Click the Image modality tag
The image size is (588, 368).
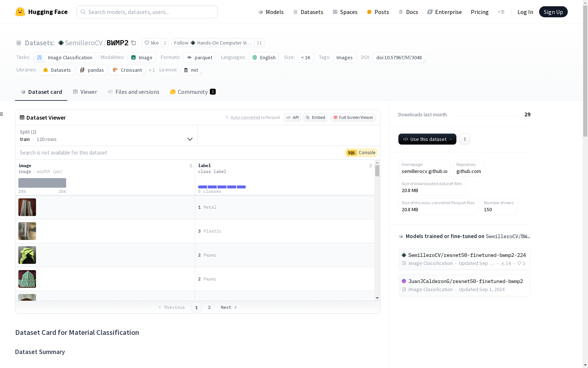click(142, 57)
